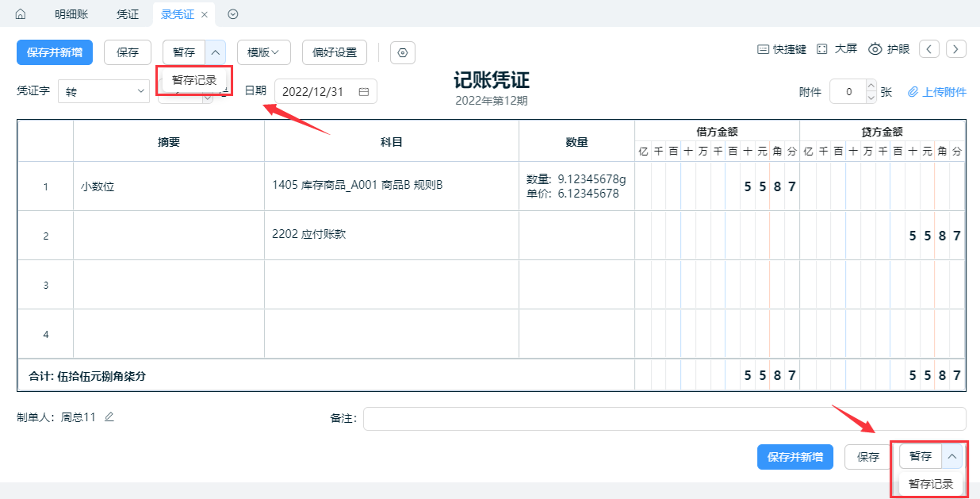Click the 小数位 summary cell
The height and width of the screenshot is (499, 980).
coord(169,186)
